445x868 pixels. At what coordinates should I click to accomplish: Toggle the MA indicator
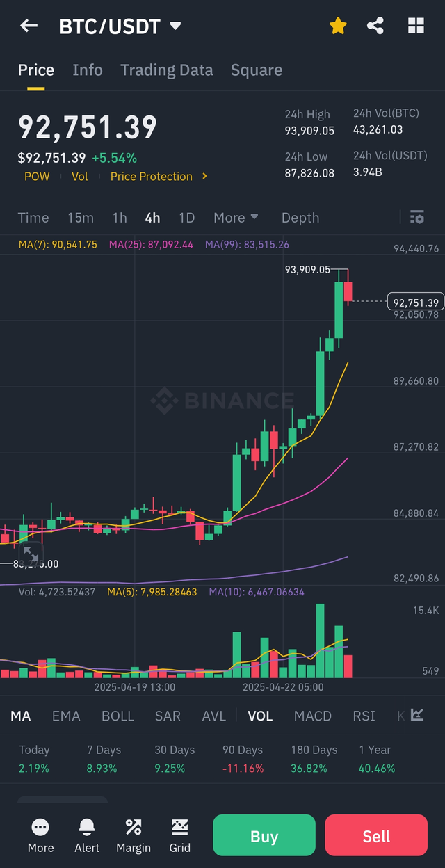tap(21, 716)
